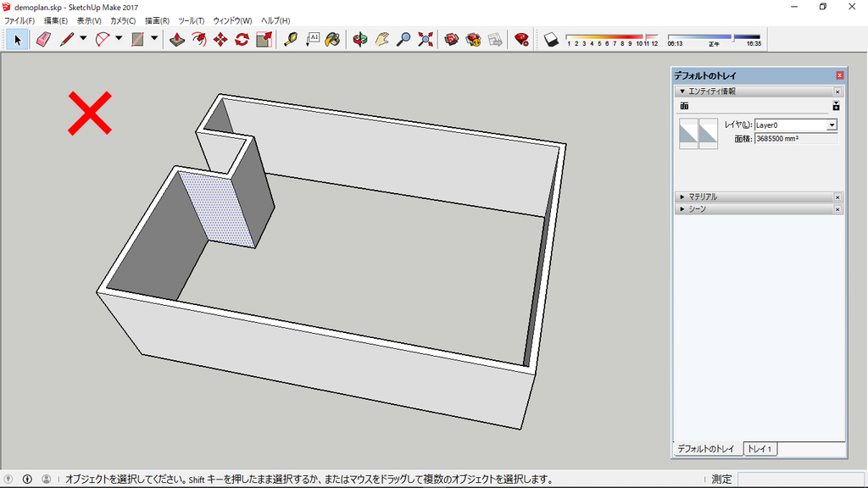Select the Pan hand tool

(x=381, y=39)
